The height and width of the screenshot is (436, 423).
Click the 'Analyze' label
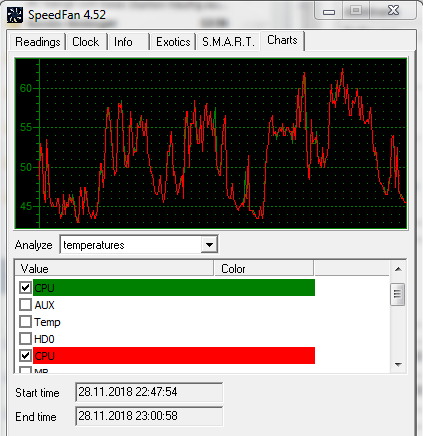33,245
